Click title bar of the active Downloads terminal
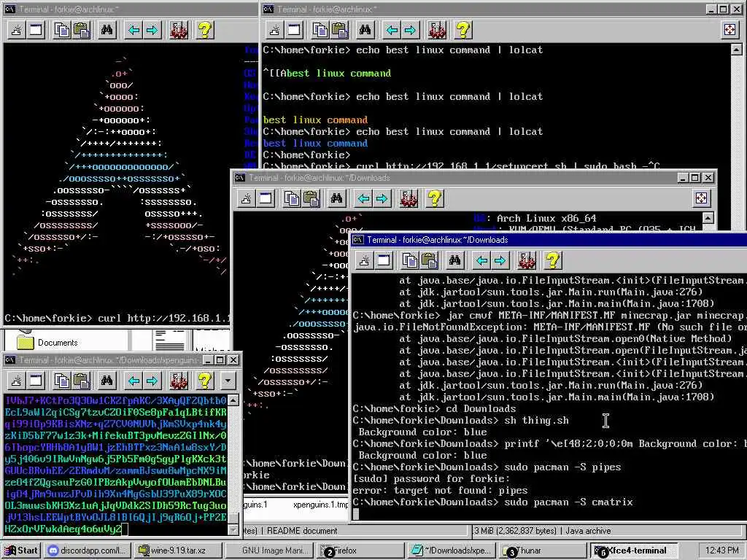This screenshot has width=747, height=560. point(549,240)
